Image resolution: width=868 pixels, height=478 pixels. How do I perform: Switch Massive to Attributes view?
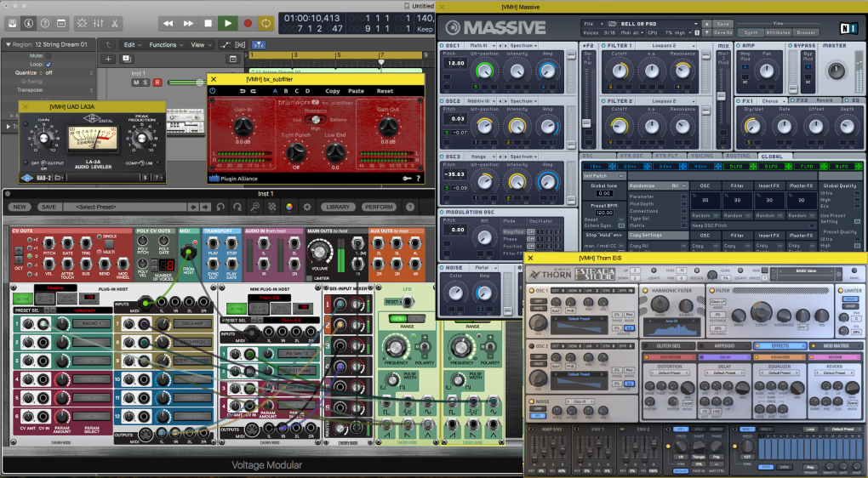click(x=778, y=32)
